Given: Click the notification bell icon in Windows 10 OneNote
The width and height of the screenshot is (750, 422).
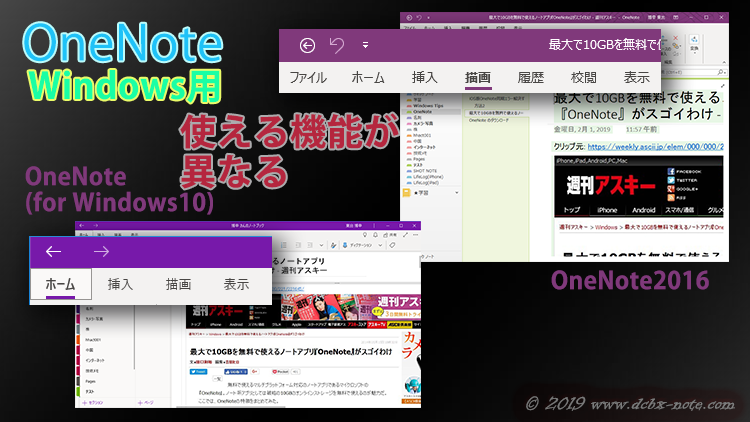Looking at the screenshot, I should tap(375, 235).
